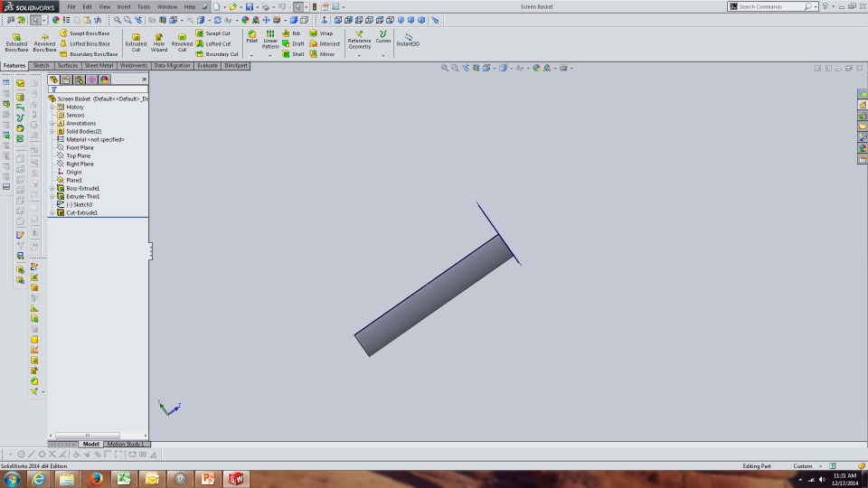Choose Boundary Boss/Base

89,54
